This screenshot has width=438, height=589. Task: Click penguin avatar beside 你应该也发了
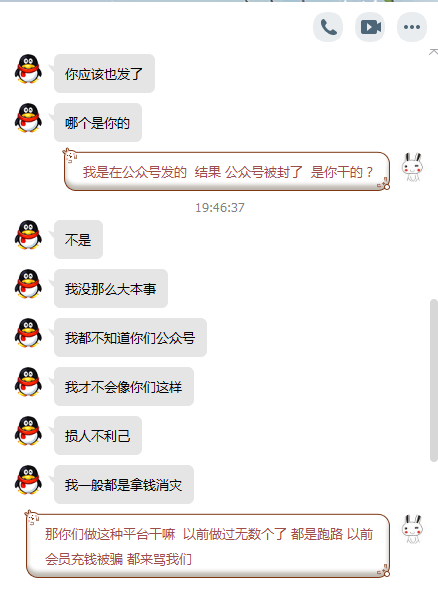tap(28, 69)
